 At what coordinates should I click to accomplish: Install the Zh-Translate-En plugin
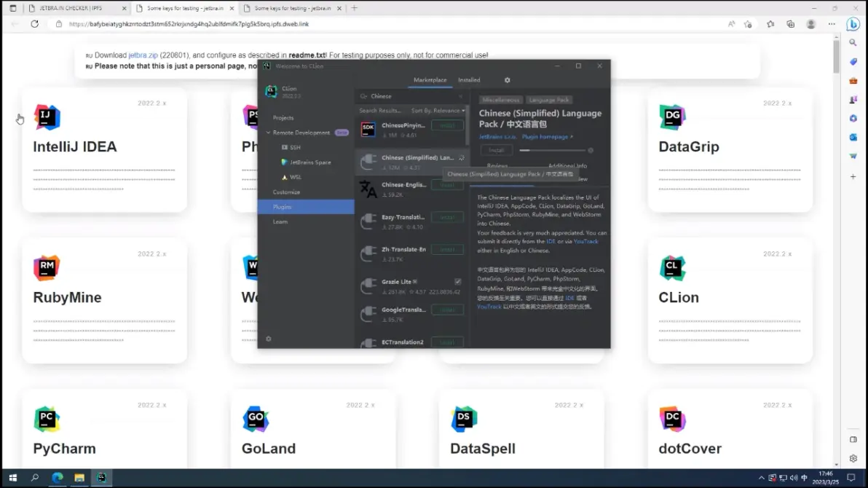click(x=447, y=250)
